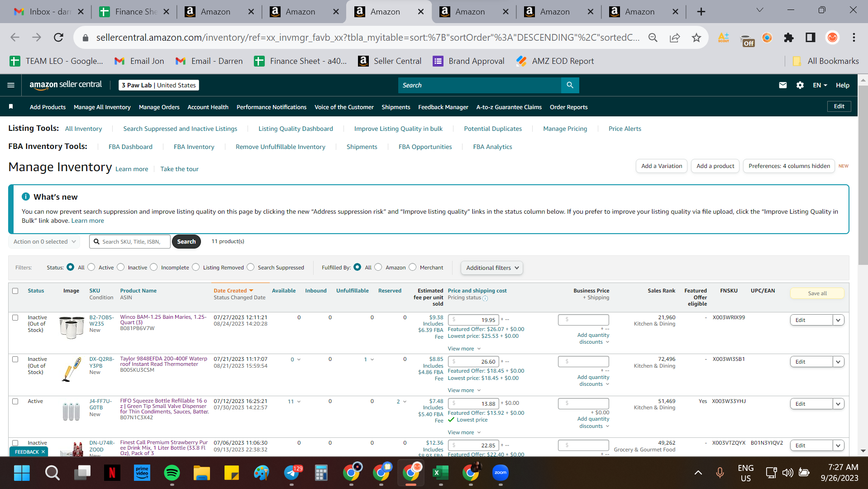Open Feedback Manager menu item

coord(443,107)
